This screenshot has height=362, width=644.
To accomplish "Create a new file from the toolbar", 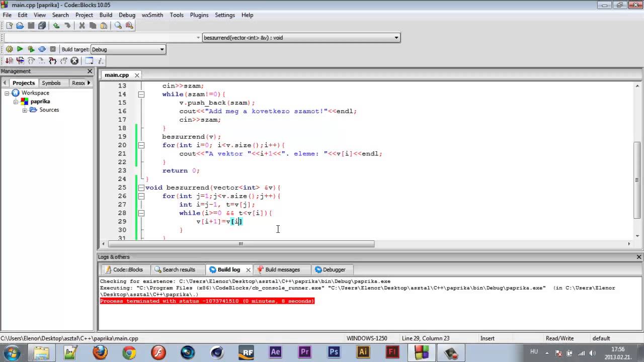I will 9,26.
